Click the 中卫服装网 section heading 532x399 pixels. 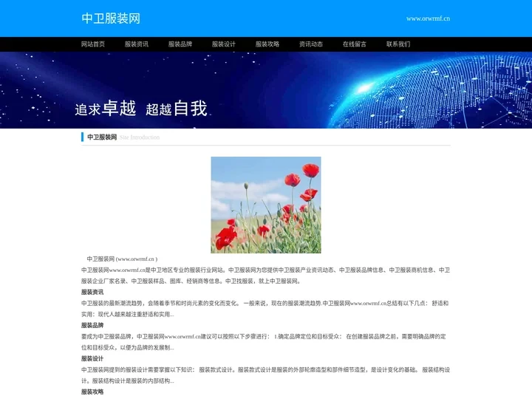(x=102, y=137)
